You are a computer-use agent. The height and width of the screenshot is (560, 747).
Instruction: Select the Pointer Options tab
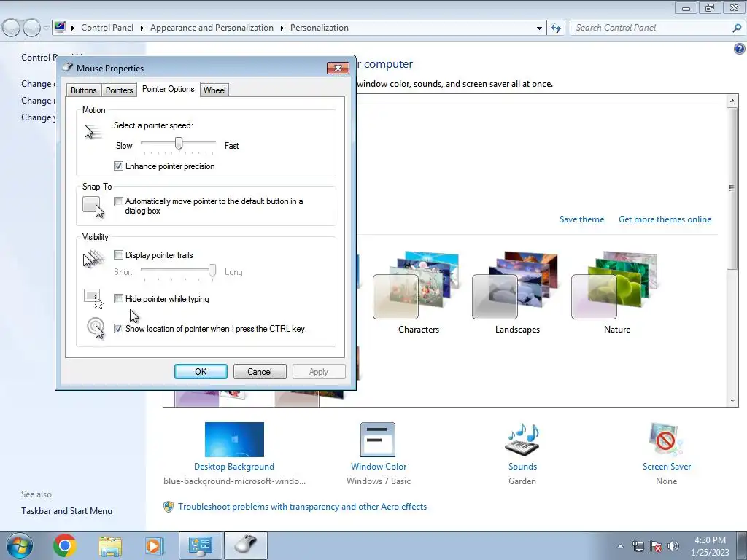[x=169, y=89]
